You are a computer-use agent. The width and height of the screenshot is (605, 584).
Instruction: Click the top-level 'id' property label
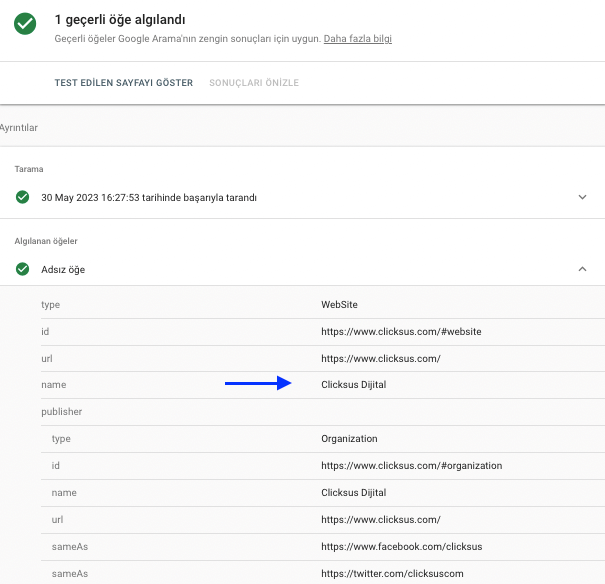click(x=45, y=332)
